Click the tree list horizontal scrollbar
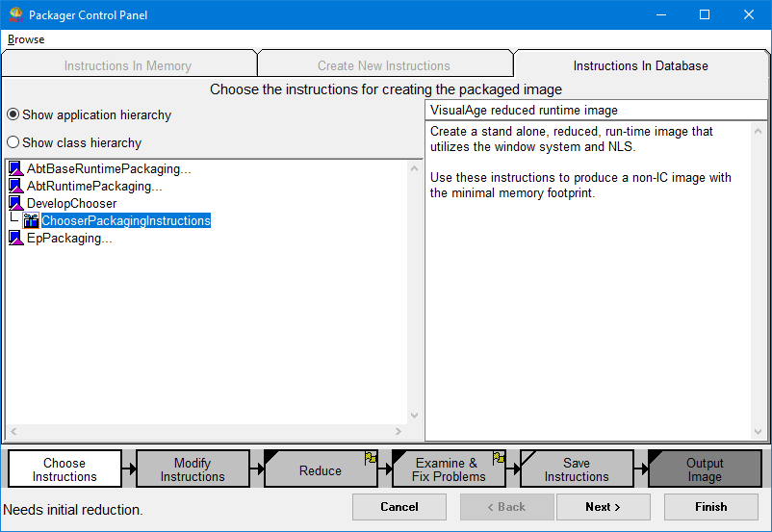The height and width of the screenshot is (532, 772). click(x=206, y=431)
